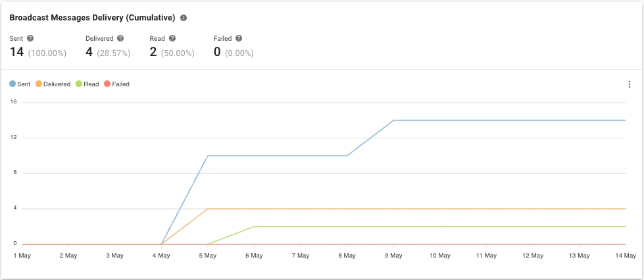Image resolution: width=644 pixels, height=280 pixels.
Task: Click the help icon next to Failed
Action: [x=239, y=39]
